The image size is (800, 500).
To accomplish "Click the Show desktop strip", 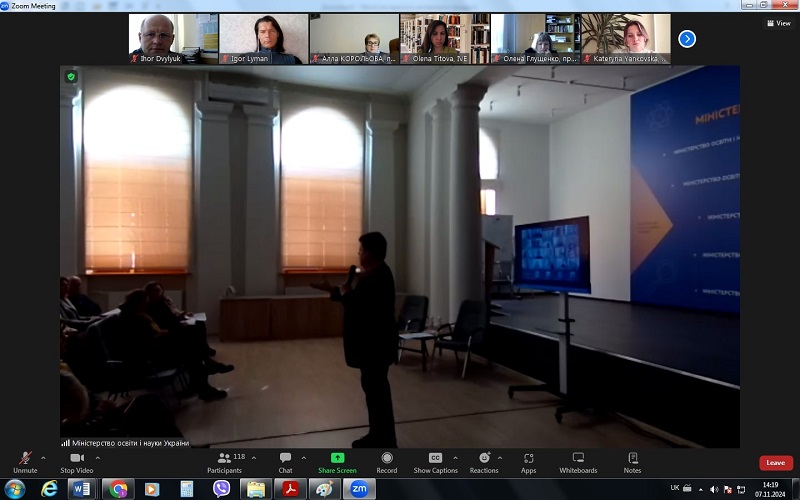I will (796, 489).
